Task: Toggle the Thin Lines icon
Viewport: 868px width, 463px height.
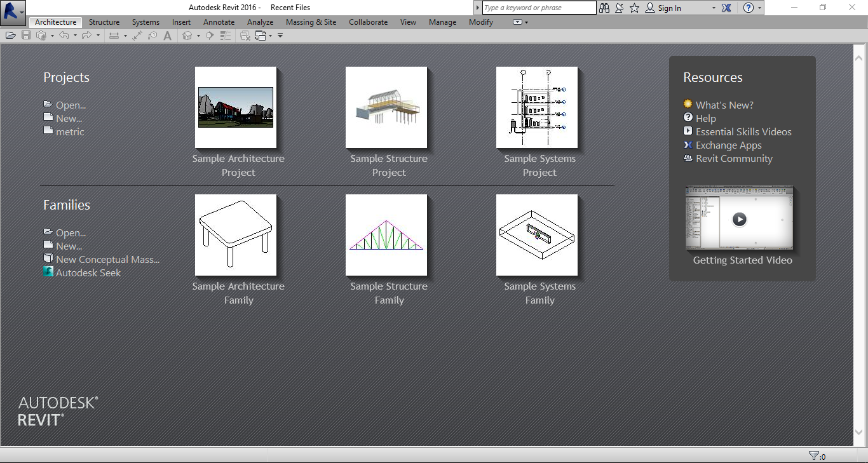Action: (225, 36)
